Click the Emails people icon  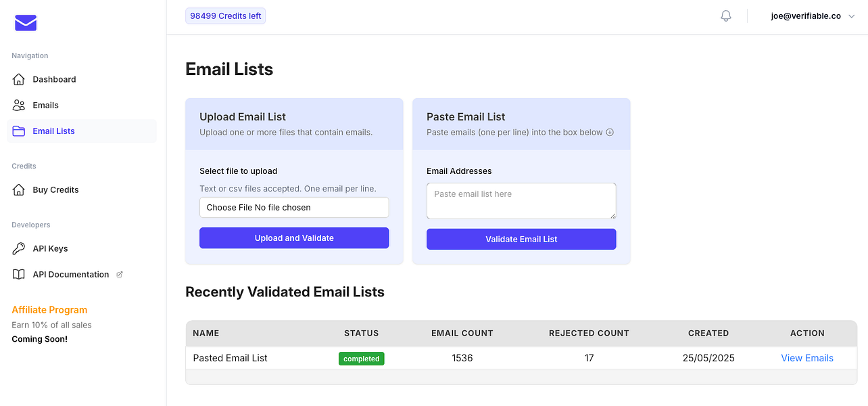click(x=19, y=105)
